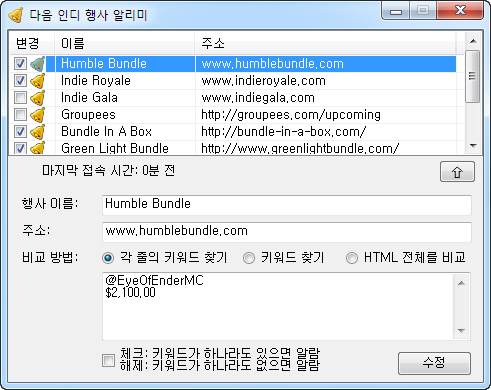The image size is (491, 390).
Task: Click the 수정 button
Action: pos(434,363)
